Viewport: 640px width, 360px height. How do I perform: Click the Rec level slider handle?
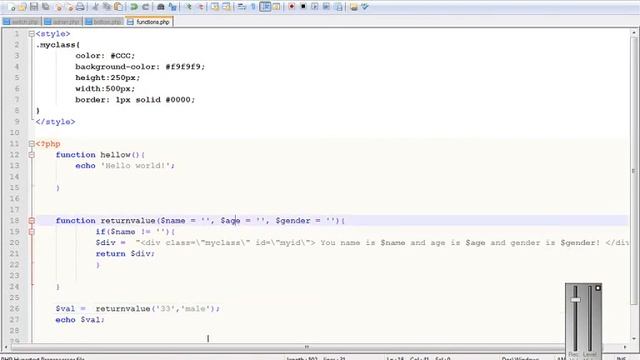(576, 300)
